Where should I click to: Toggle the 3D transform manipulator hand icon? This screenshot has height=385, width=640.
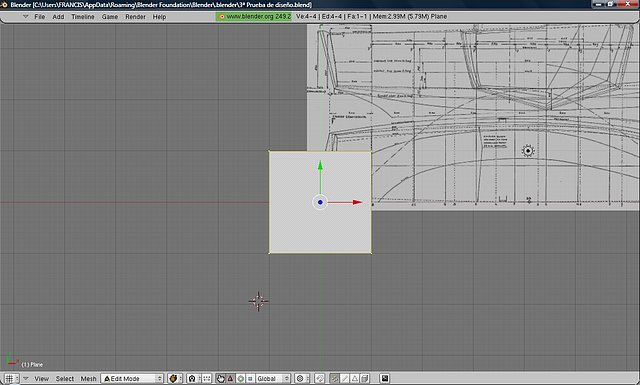(x=220, y=378)
